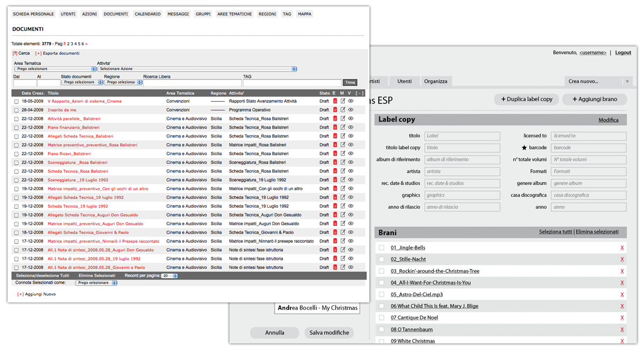The image size is (644, 351).
Task: Remove track '02_Stille-Nacht' with its X
Action: coord(622,260)
